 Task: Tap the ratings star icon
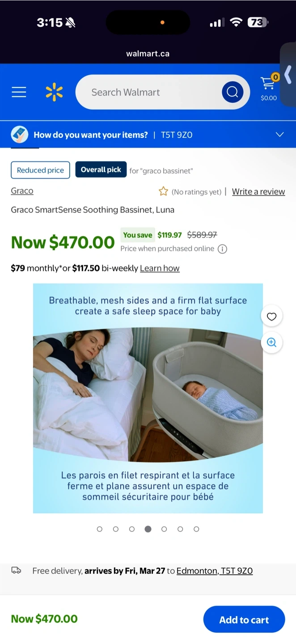[163, 191]
